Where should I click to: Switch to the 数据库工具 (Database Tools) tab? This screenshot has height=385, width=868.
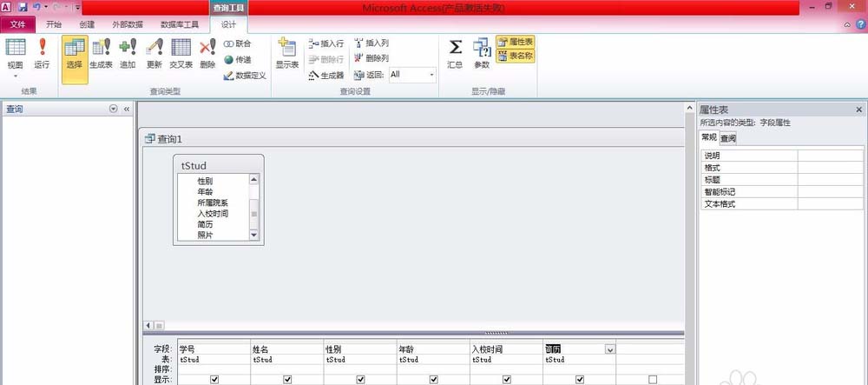click(x=180, y=24)
